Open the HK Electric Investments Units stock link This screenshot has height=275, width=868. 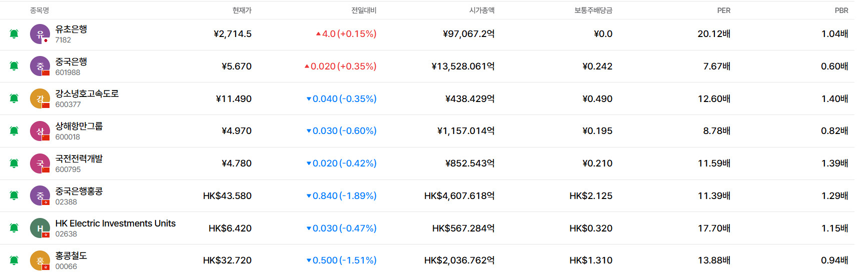[x=115, y=223]
